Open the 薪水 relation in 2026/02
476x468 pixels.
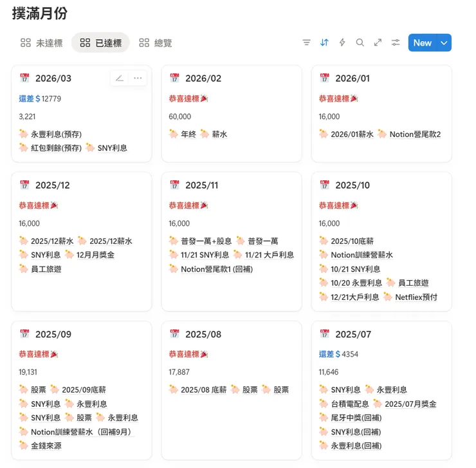coord(219,134)
